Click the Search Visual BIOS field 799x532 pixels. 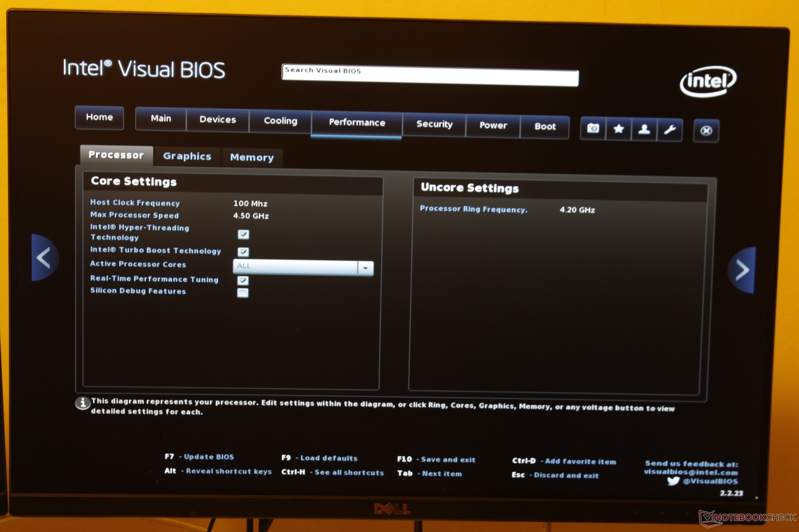[430, 74]
